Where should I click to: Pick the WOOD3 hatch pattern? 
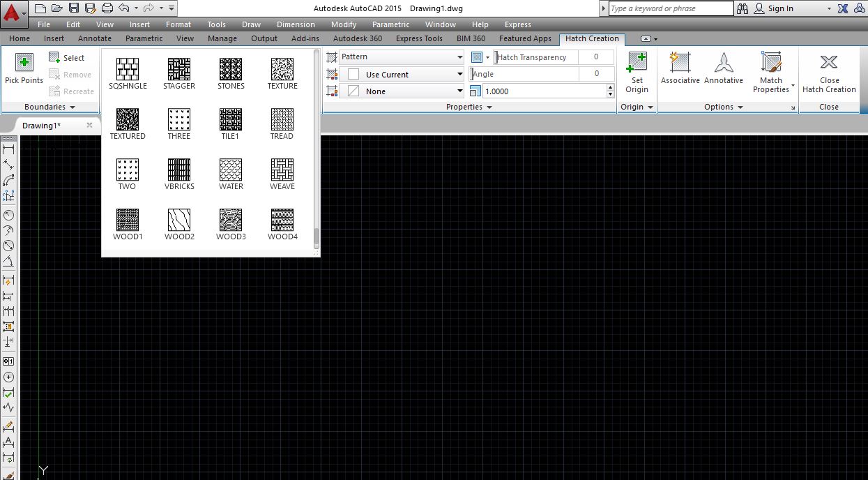(x=231, y=224)
